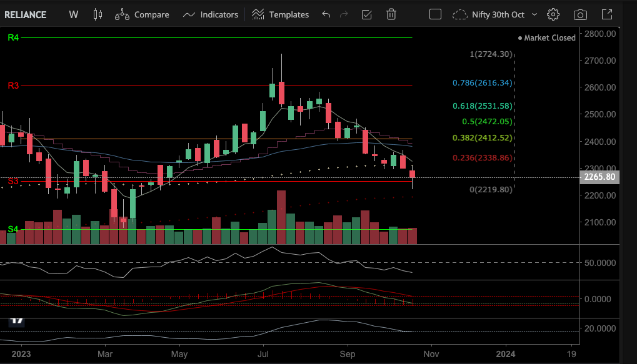Image resolution: width=637 pixels, height=364 pixels.
Task: Click the 0.618(2531.58) Fibonacci level
Action: [482, 106]
